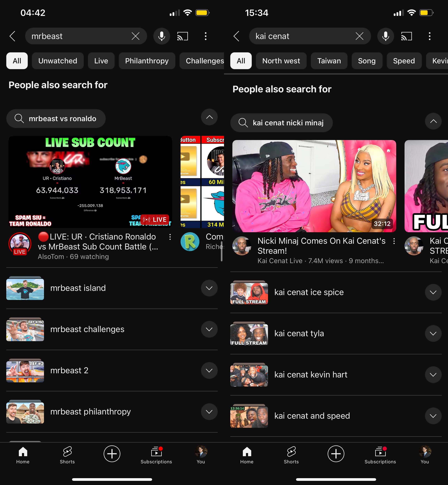The height and width of the screenshot is (485, 448).
Task: Clear the mrbeast search text
Action: tap(136, 36)
